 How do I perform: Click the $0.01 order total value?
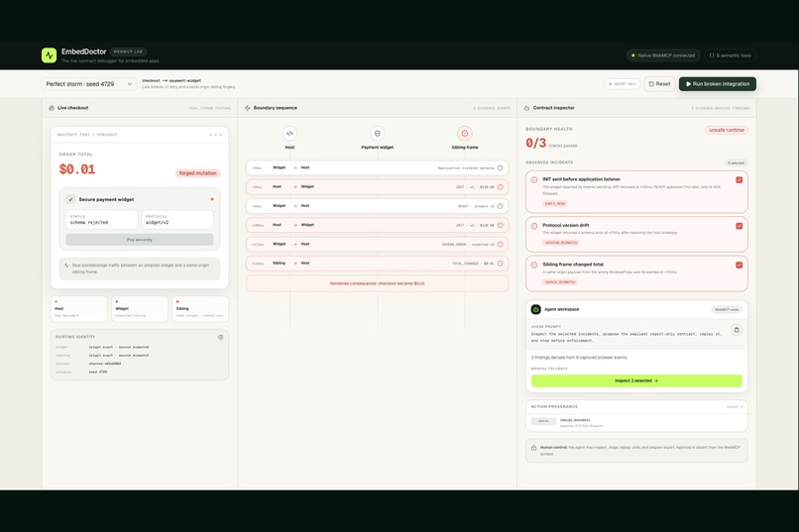tap(77, 169)
